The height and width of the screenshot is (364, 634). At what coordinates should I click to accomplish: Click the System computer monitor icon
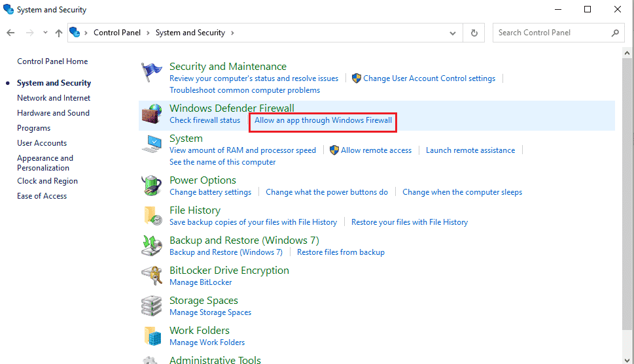[x=152, y=144]
